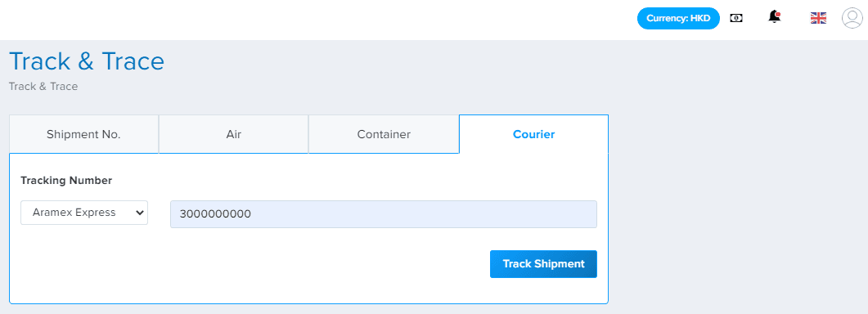This screenshot has width=868, height=314.
Task: Click the Tracking Number label
Action: tap(66, 181)
